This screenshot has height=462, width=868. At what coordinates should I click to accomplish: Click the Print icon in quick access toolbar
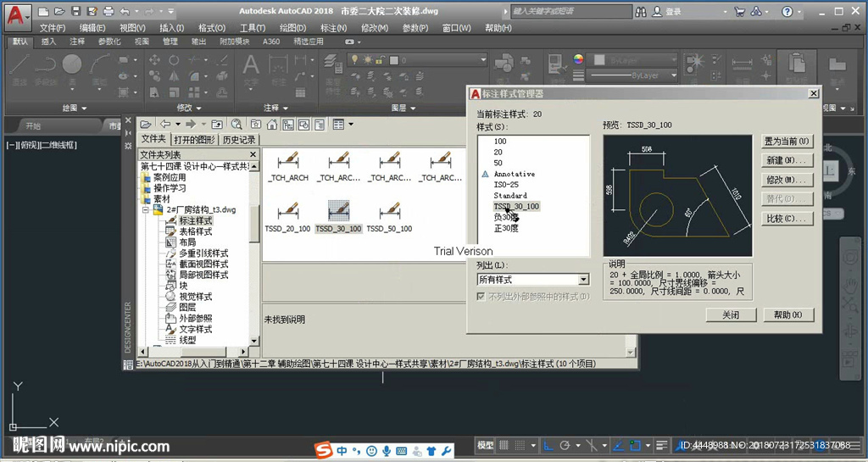pyautogui.click(x=108, y=11)
